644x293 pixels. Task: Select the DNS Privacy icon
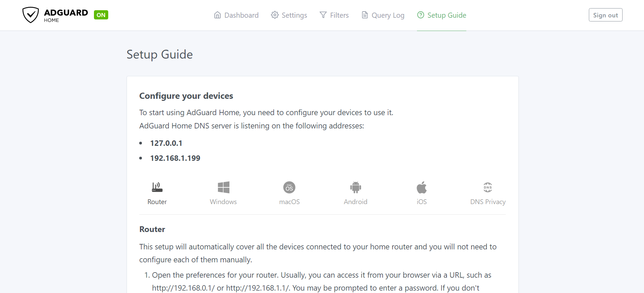pos(488,187)
